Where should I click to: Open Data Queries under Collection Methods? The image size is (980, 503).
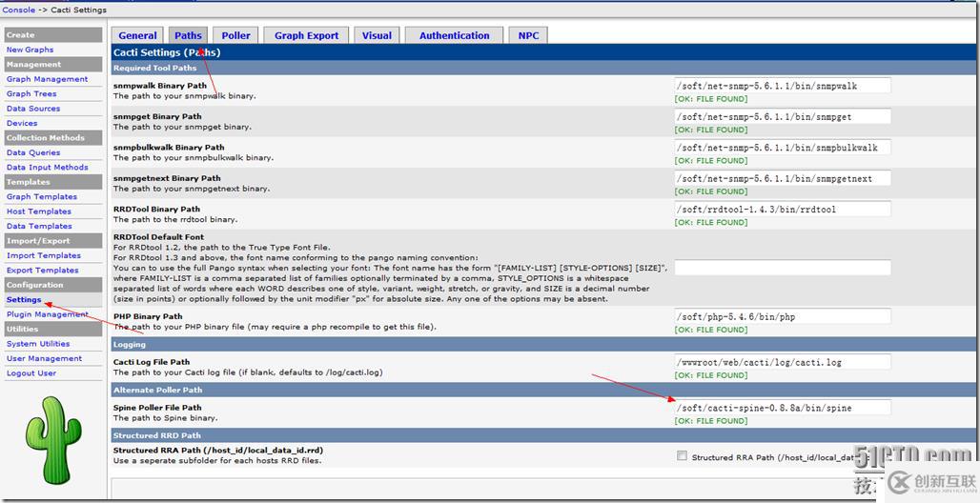click(33, 152)
